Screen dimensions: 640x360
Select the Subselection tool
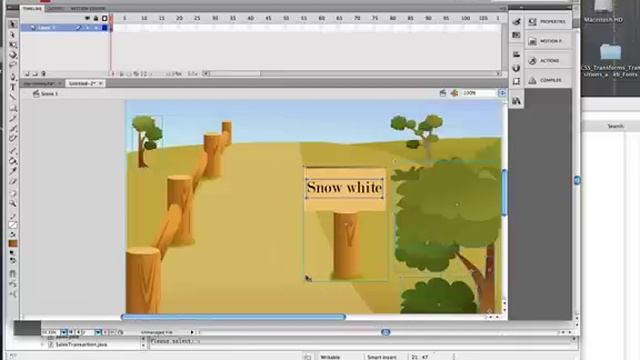[x=13, y=34]
